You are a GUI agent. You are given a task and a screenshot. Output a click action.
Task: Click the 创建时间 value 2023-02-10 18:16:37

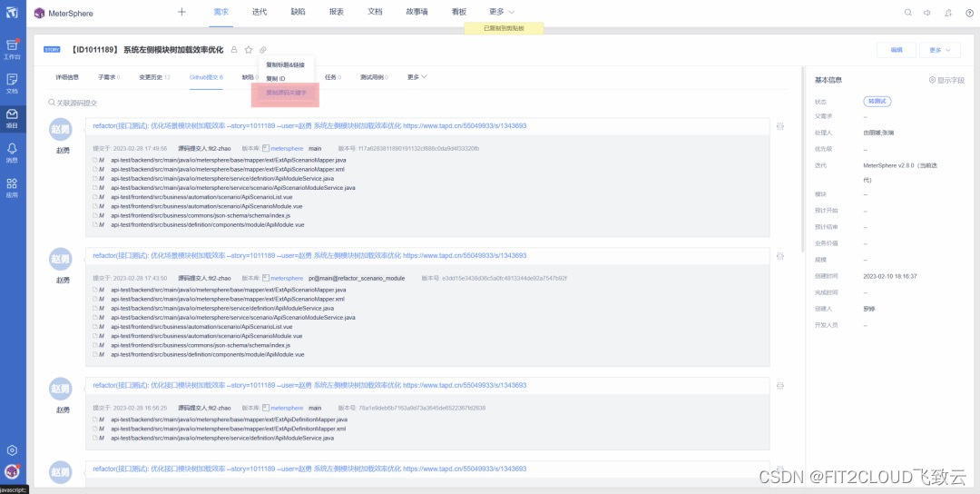point(889,276)
